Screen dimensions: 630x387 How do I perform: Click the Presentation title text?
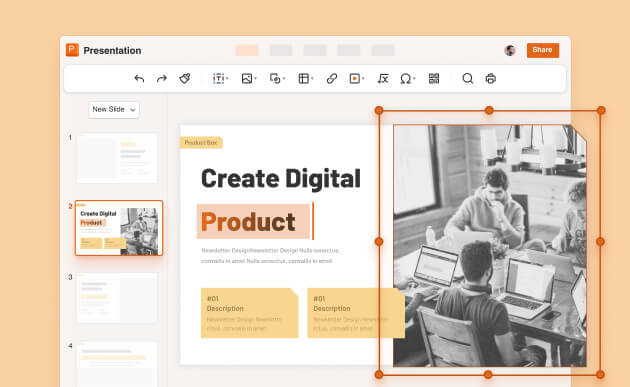[112, 51]
